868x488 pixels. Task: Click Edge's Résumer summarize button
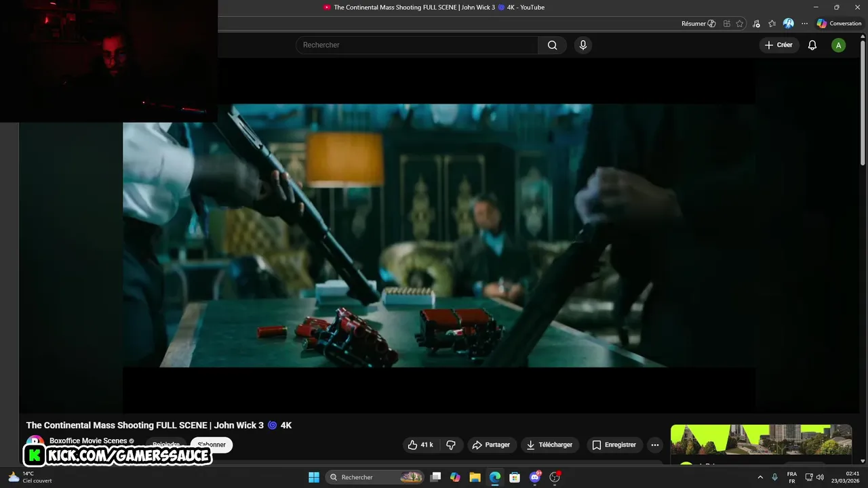pyautogui.click(x=698, y=24)
